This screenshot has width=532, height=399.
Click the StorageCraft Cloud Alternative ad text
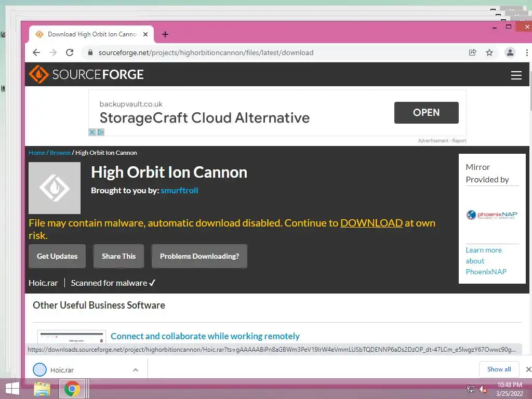point(204,118)
